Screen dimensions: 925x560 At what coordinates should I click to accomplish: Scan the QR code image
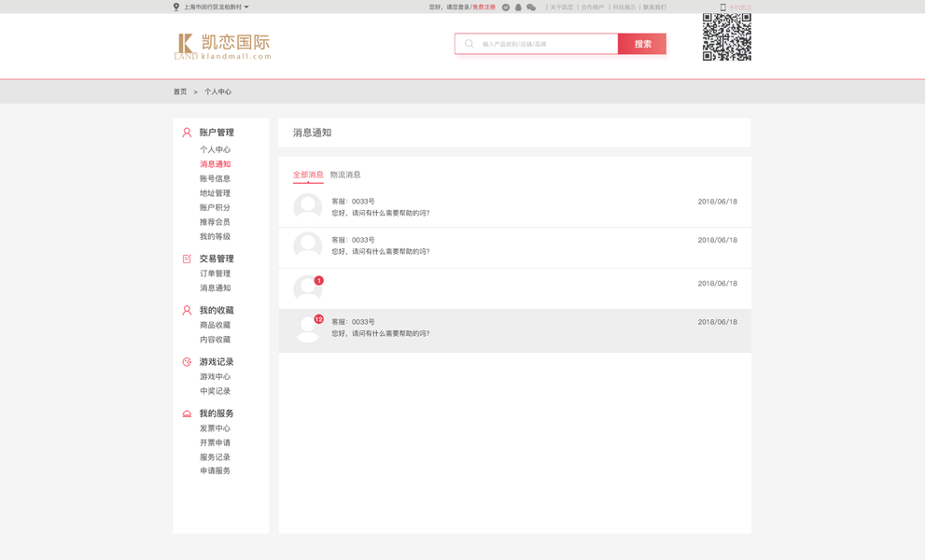[725, 37]
